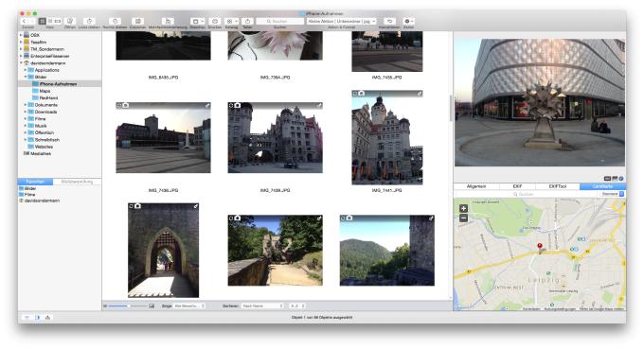Click the Öffnen toolbar icon
This screenshot has width=644, height=349.
[x=70, y=21]
